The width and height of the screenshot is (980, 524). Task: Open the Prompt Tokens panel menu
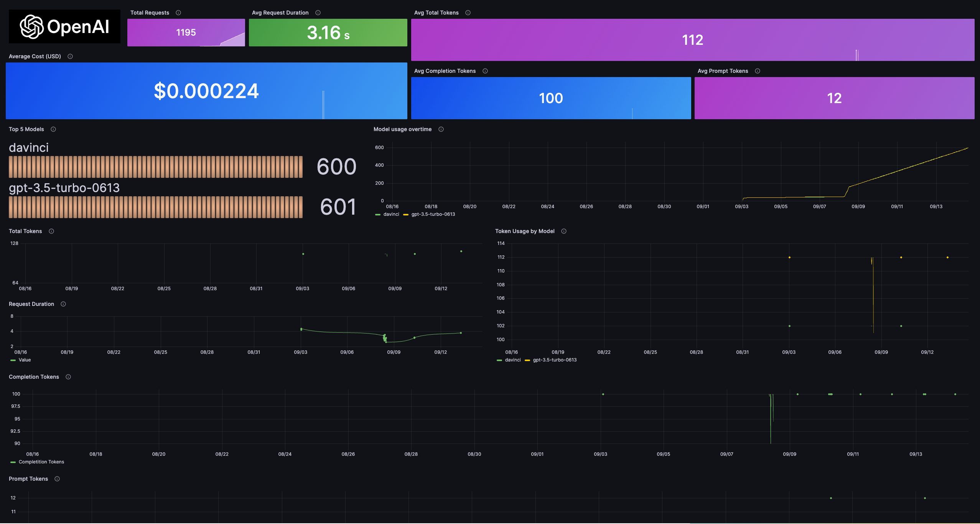coord(28,479)
